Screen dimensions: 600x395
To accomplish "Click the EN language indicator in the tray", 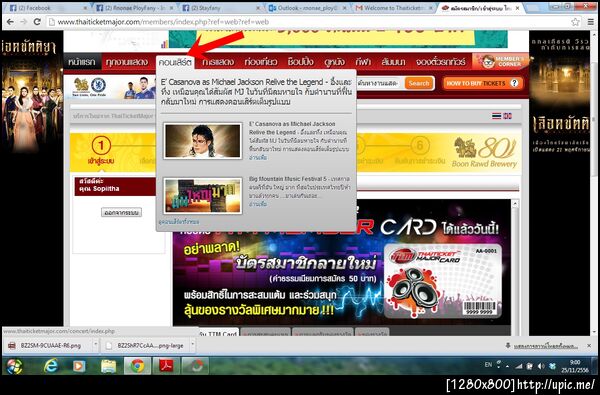I will click(488, 365).
